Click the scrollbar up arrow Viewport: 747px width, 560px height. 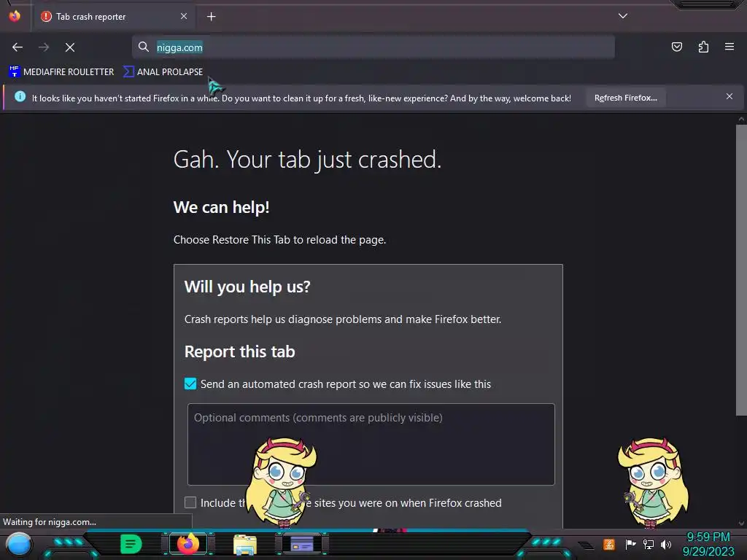tap(741, 119)
